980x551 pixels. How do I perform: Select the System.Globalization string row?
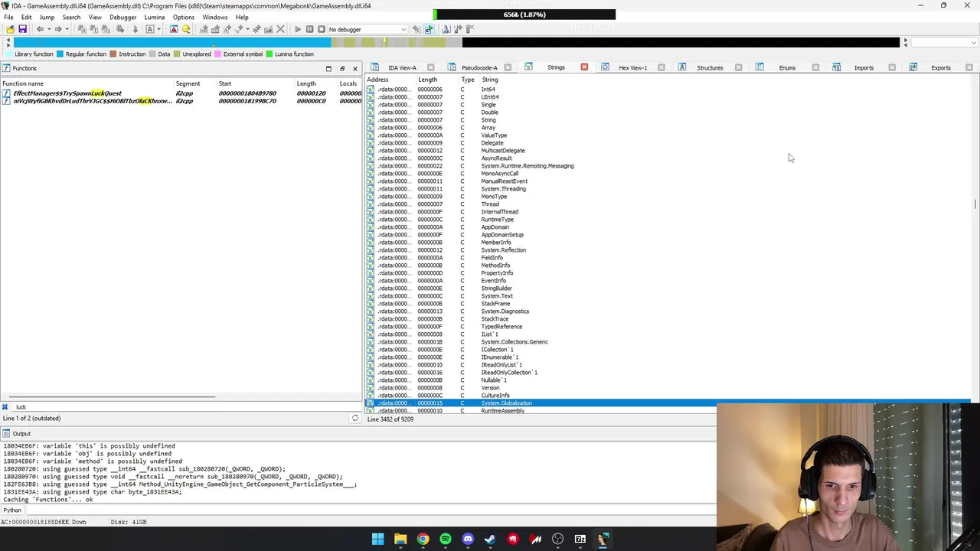coord(668,403)
